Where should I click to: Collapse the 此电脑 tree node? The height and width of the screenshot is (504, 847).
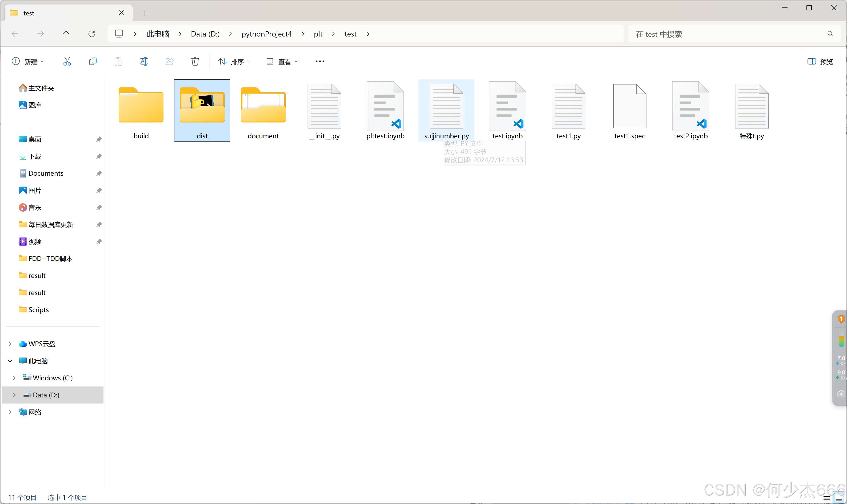(10, 361)
